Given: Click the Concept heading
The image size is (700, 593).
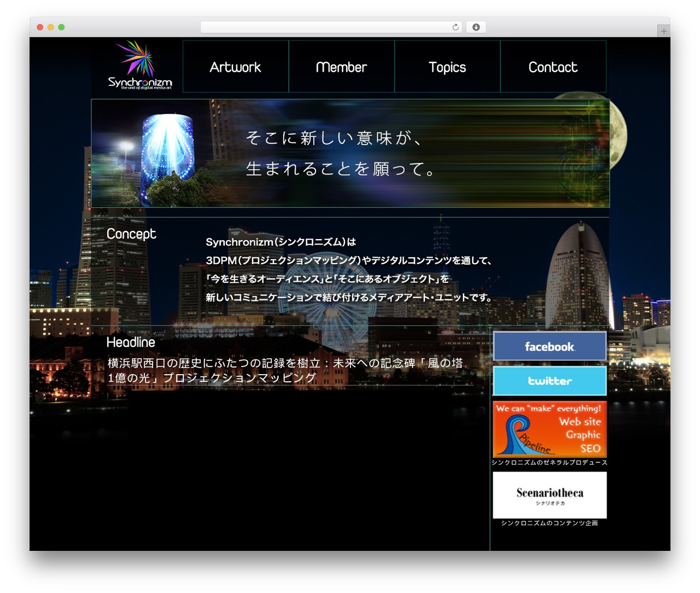Looking at the screenshot, I should 131,234.
